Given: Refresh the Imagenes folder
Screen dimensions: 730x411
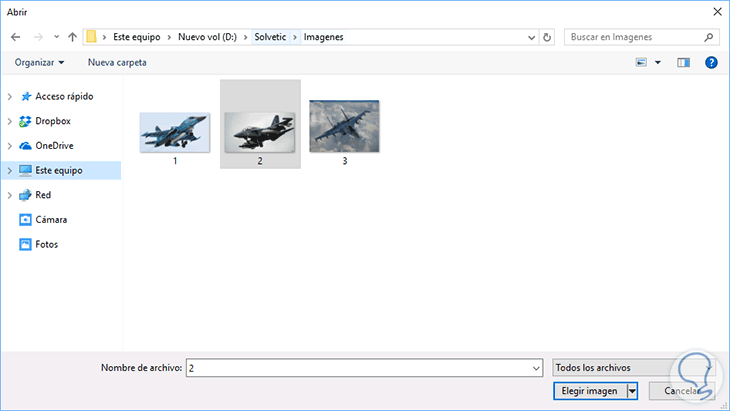Looking at the screenshot, I should coord(547,37).
